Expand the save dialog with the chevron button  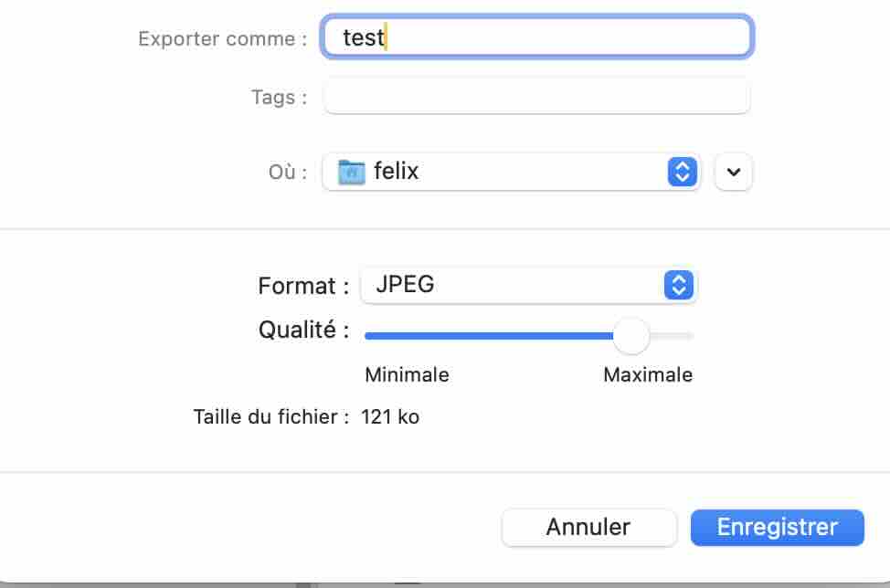click(x=734, y=172)
